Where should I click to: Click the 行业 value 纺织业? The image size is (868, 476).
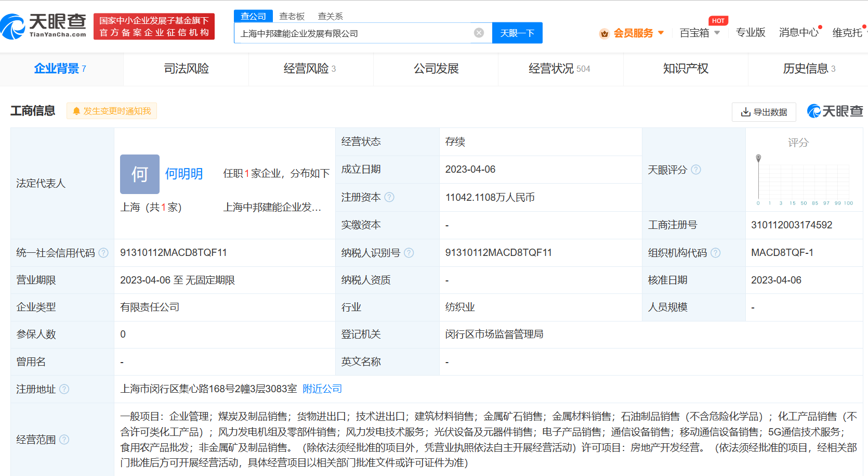pyautogui.click(x=460, y=307)
